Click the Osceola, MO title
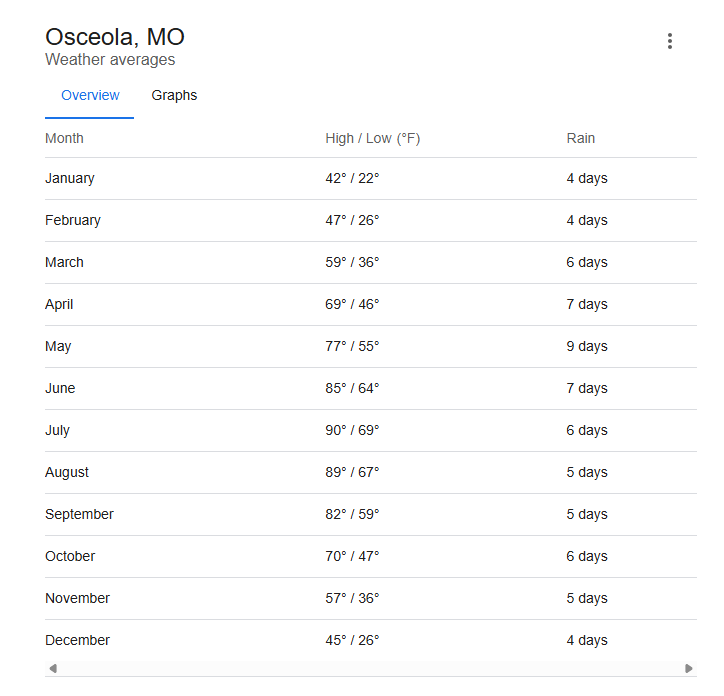Viewport: 724px width, 696px height. click(x=115, y=37)
